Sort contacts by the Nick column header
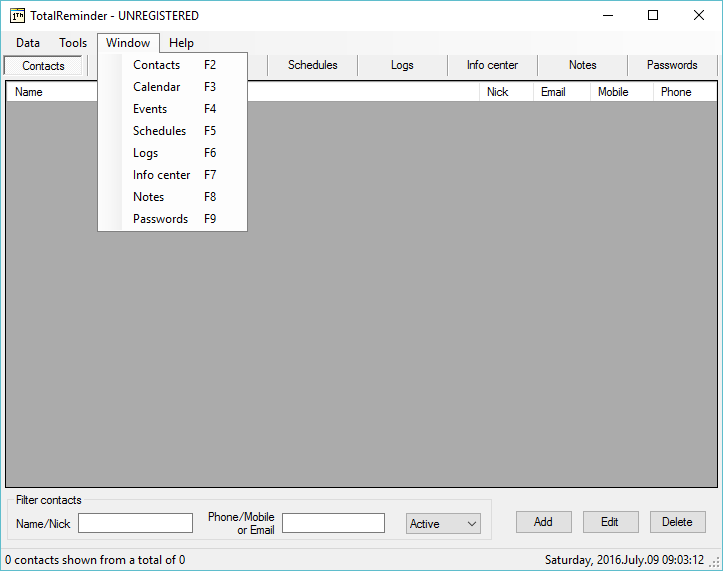This screenshot has height=571, width=723. (x=506, y=92)
